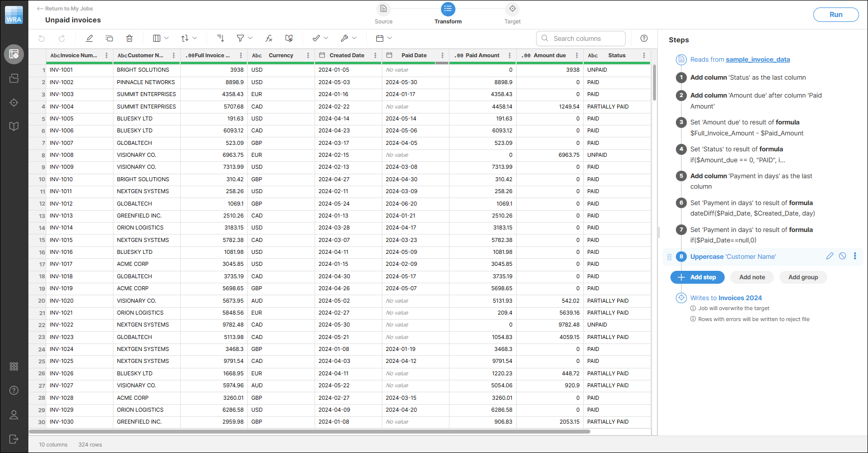Click the data validation checkmark icon
Viewport: 868px width, 453px height.
pyautogui.click(x=317, y=38)
